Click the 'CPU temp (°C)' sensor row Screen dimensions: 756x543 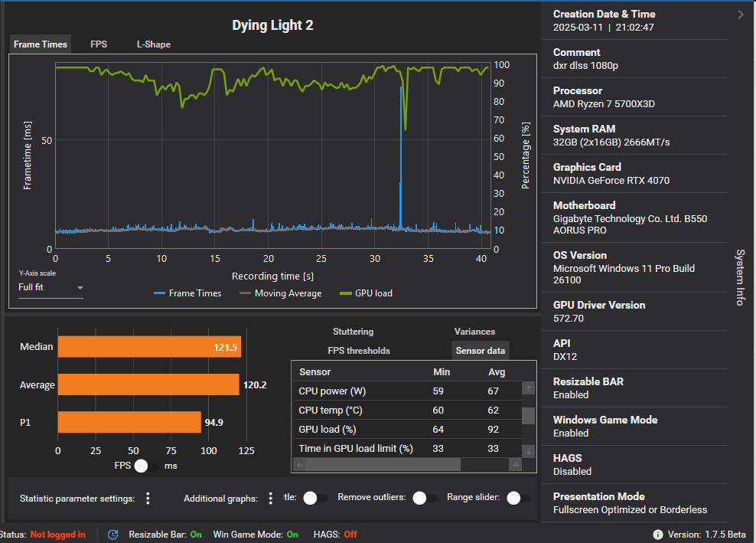[407, 411]
